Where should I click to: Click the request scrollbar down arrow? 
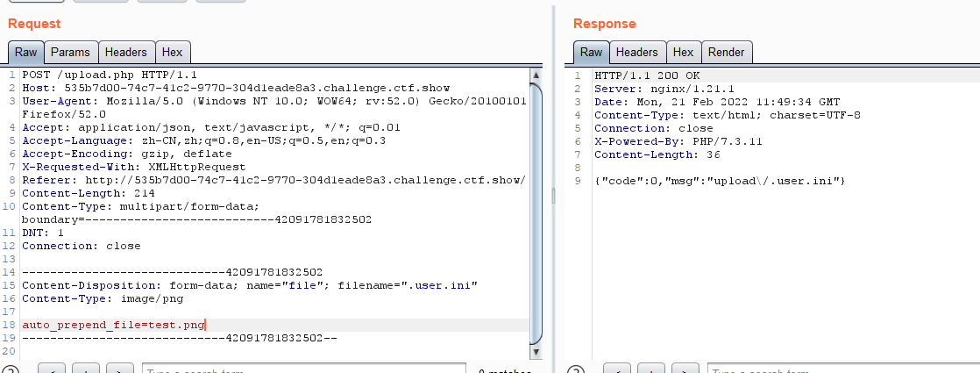tap(536, 353)
